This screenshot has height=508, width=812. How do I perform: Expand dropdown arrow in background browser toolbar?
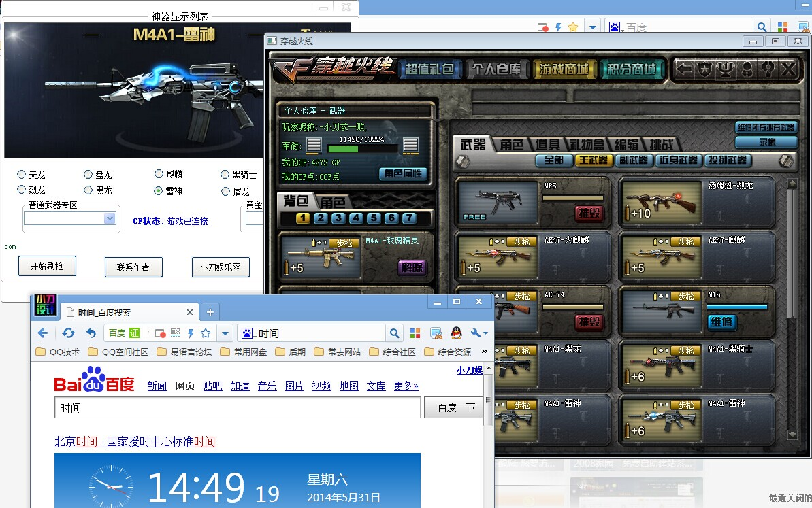(x=592, y=27)
